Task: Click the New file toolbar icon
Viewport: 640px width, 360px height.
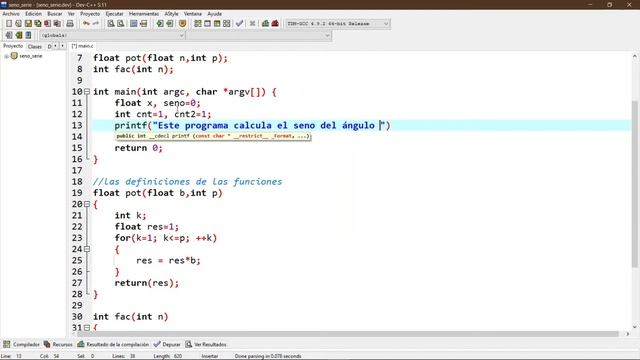Action: pos(9,24)
